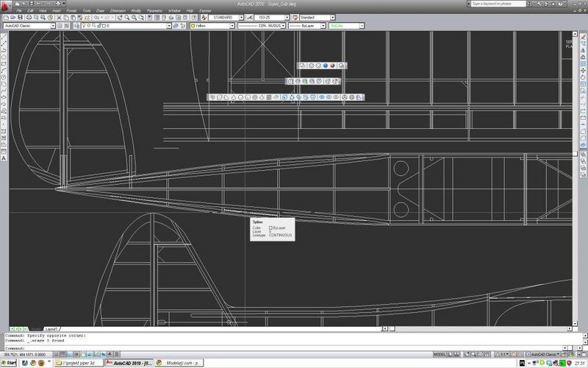Select the Move tool in Modify toolbar
Viewport: 588px width, 368px height.
[583, 70]
